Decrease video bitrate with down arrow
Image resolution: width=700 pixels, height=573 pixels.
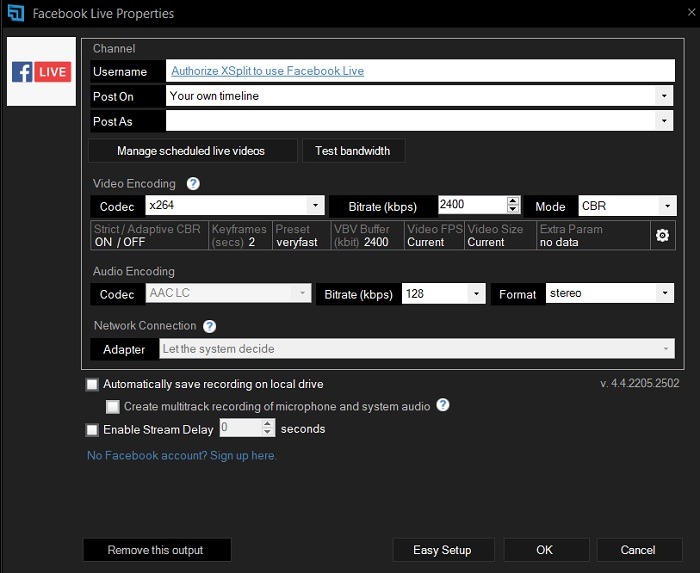click(x=513, y=209)
